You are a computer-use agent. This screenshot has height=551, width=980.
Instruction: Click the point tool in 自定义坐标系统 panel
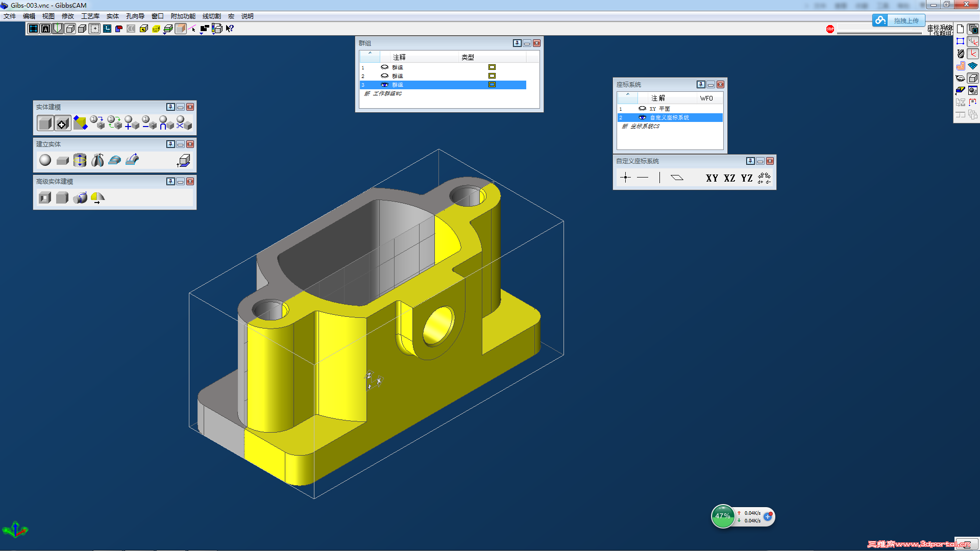pyautogui.click(x=625, y=178)
